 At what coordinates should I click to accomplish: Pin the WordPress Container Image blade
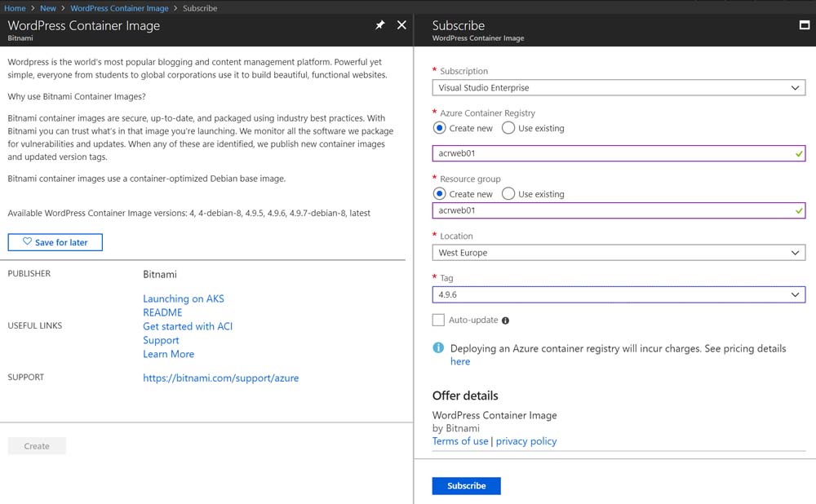coord(379,25)
